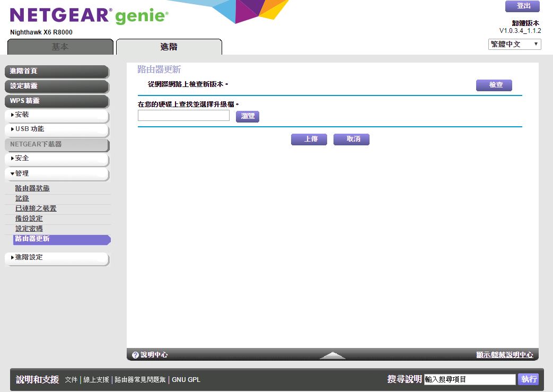Click the firmware file path input field

[183, 116]
